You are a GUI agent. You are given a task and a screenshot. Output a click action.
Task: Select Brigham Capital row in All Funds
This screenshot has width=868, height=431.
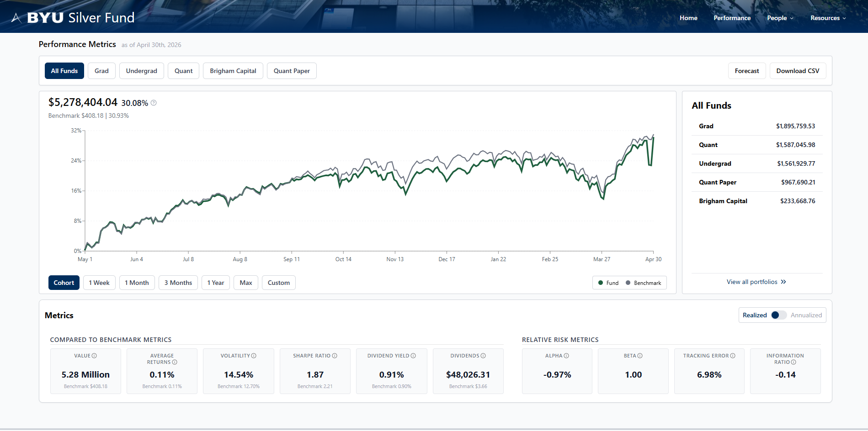point(757,201)
